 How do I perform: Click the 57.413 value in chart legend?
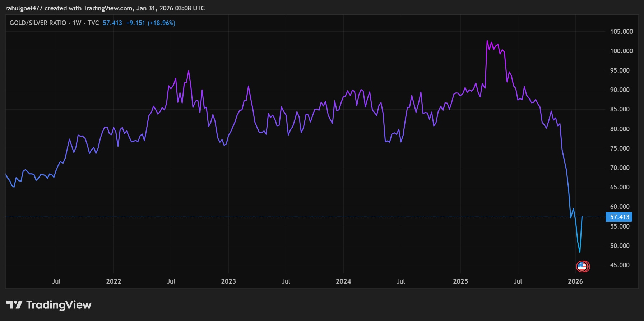click(x=112, y=23)
